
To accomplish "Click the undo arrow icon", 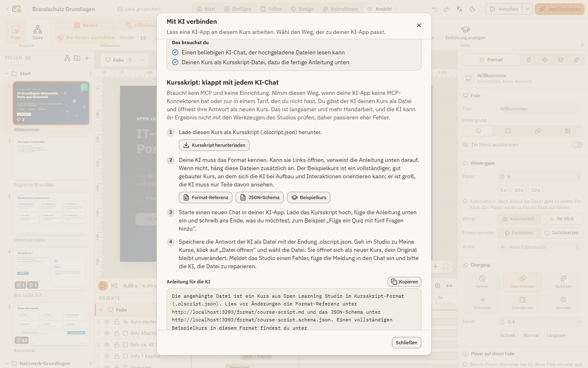I will click(x=435, y=9).
